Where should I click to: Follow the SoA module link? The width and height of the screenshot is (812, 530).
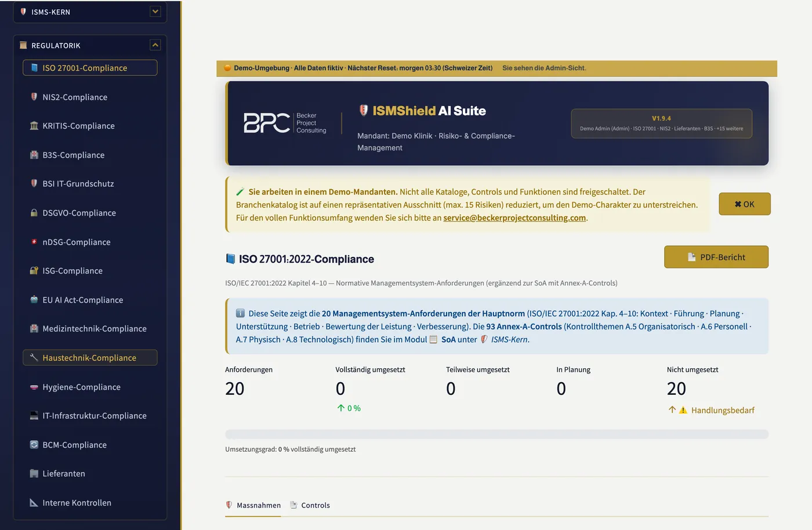point(448,340)
